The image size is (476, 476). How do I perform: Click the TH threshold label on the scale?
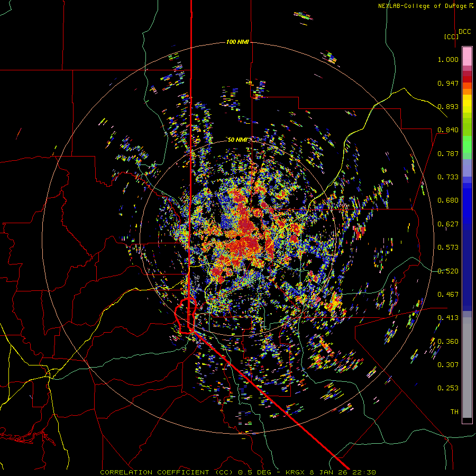(x=454, y=412)
